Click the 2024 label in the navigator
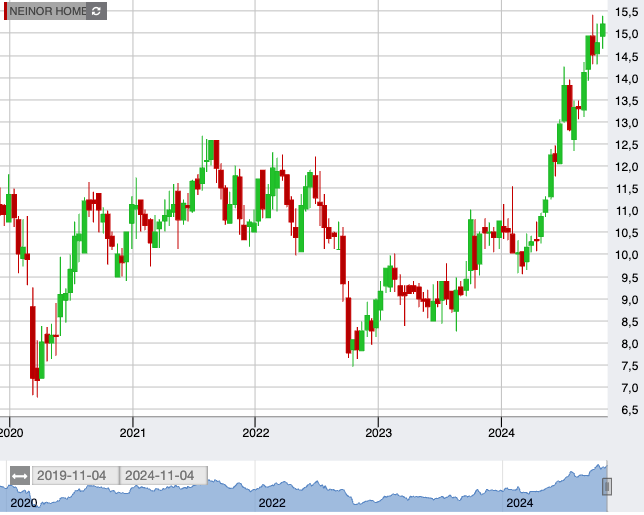The image size is (644, 515). (520, 503)
